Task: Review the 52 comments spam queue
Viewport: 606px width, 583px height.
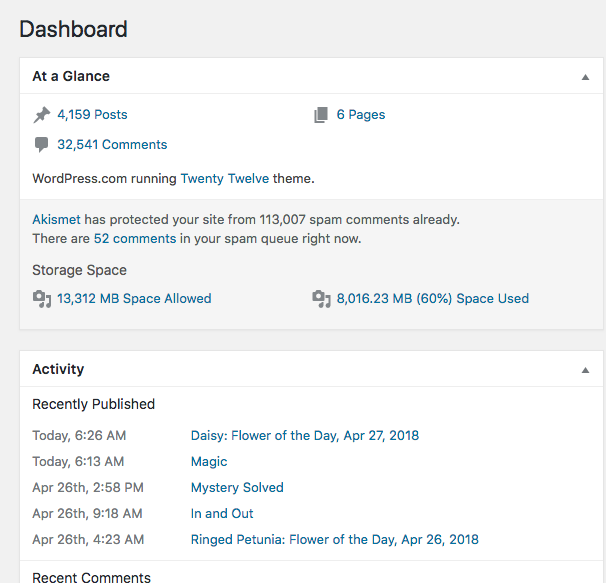Action: [x=134, y=239]
